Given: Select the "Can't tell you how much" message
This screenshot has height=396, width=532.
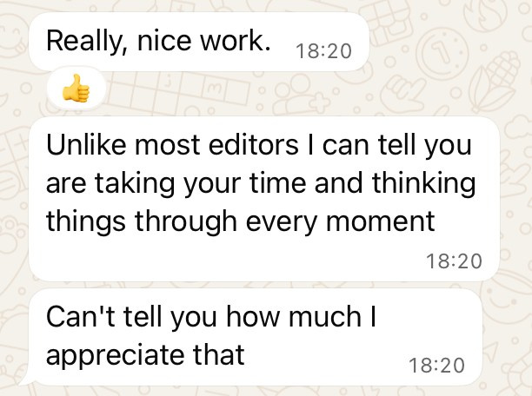Looking at the screenshot, I should point(254,337).
